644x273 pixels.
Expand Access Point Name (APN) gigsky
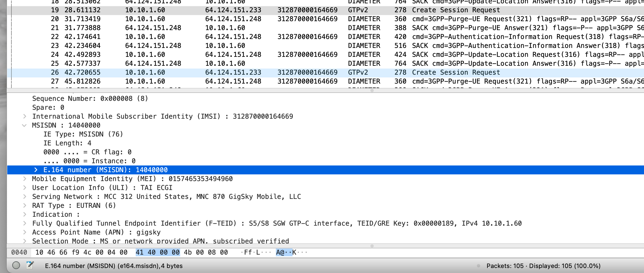pyautogui.click(x=25, y=232)
